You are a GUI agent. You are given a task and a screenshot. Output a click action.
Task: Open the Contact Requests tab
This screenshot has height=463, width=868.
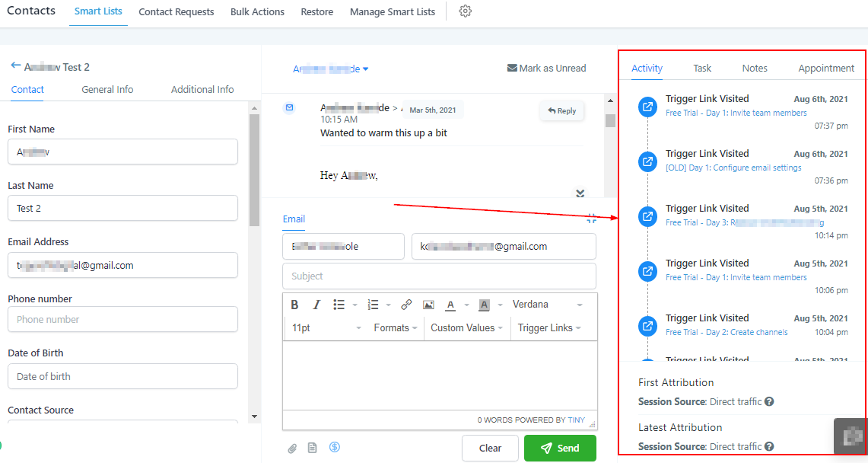[x=176, y=11]
